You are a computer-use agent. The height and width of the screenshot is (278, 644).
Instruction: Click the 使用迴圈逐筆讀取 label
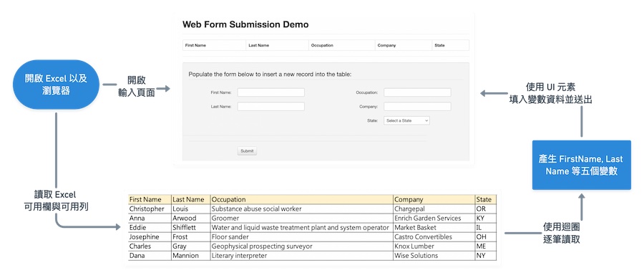point(562,233)
